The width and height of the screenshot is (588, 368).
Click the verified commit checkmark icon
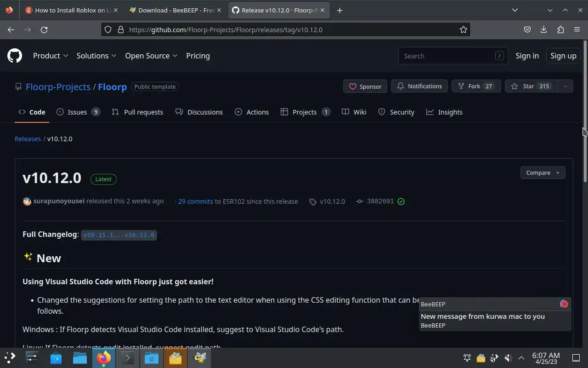401,201
